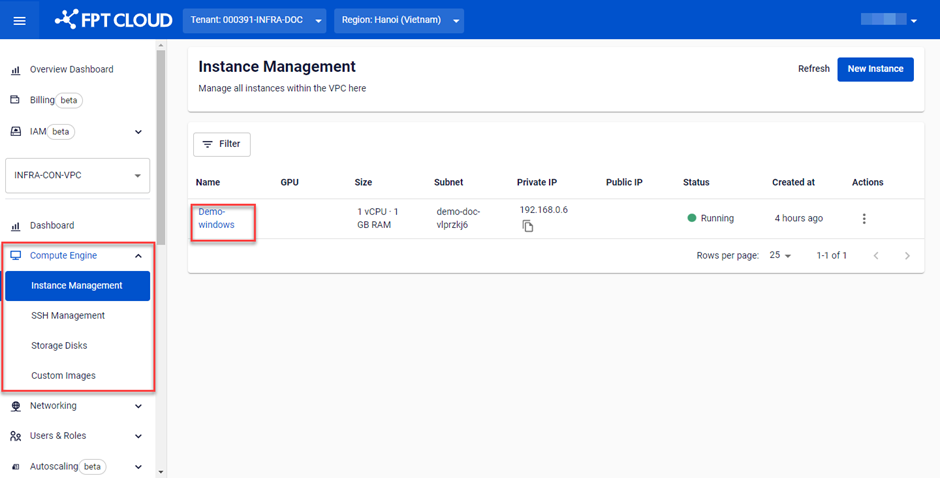The image size is (940, 478).
Task: Open the Tenant selection dropdown
Action: coord(254,20)
